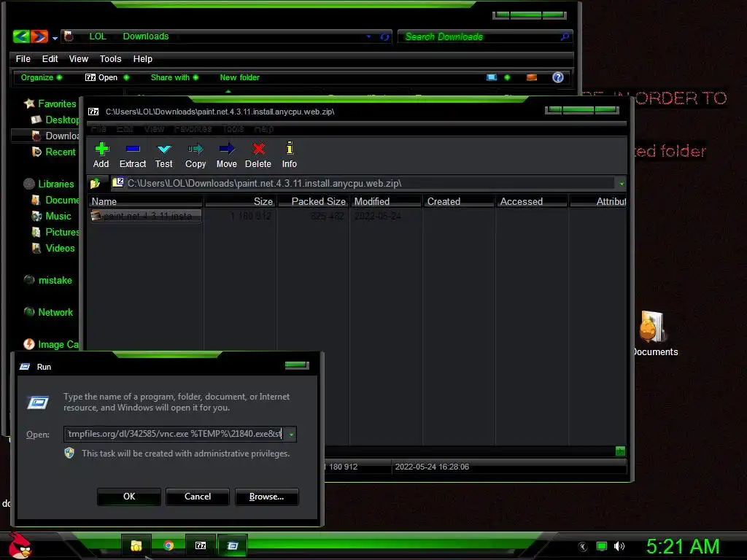The height and width of the screenshot is (560, 747).
Task: Click OK in the Run dialog
Action: pos(128,496)
